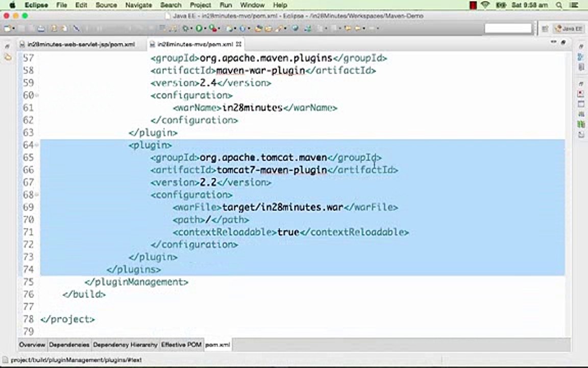Open the Run configurations dropdown arrow
The image size is (588, 368).
[205, 29]
